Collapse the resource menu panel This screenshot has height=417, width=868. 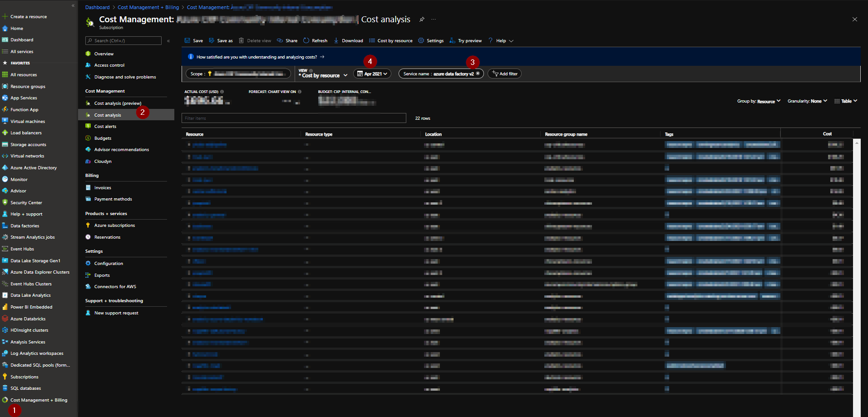(x=168, y=41)
